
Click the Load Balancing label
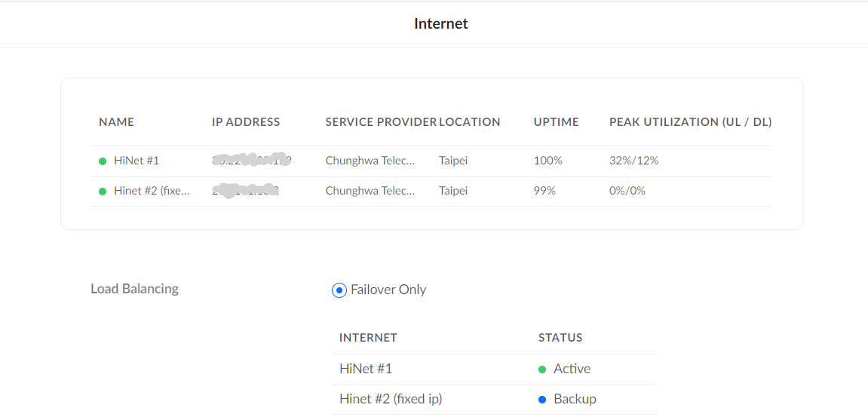(134, 289)
